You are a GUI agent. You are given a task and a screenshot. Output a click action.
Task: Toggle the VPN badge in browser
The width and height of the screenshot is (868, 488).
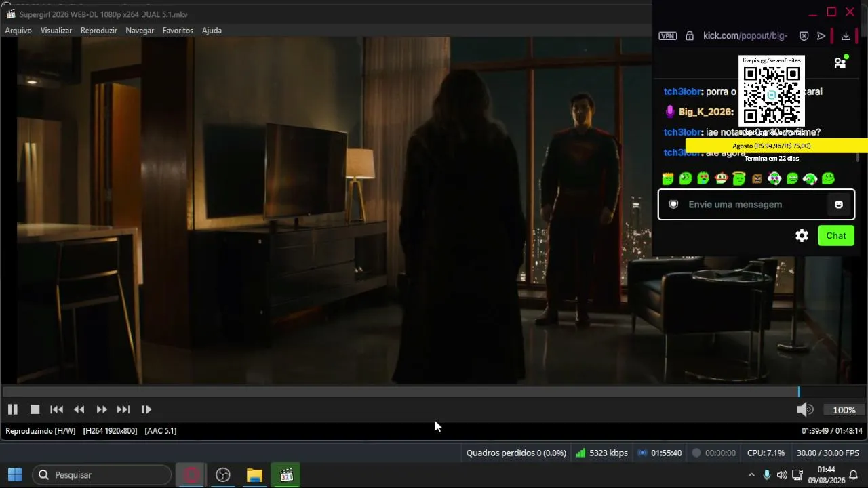coord(668,36)
